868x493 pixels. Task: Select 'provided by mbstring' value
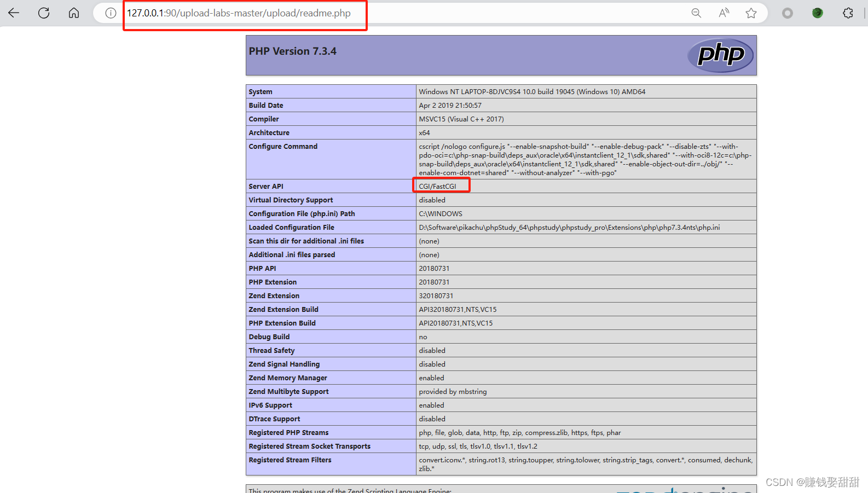tap(453, 392)
